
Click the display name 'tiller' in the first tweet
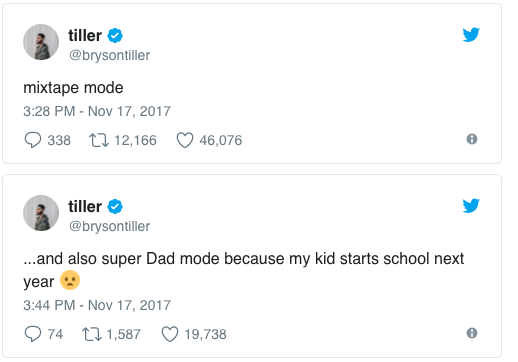(x=85, y=35)
